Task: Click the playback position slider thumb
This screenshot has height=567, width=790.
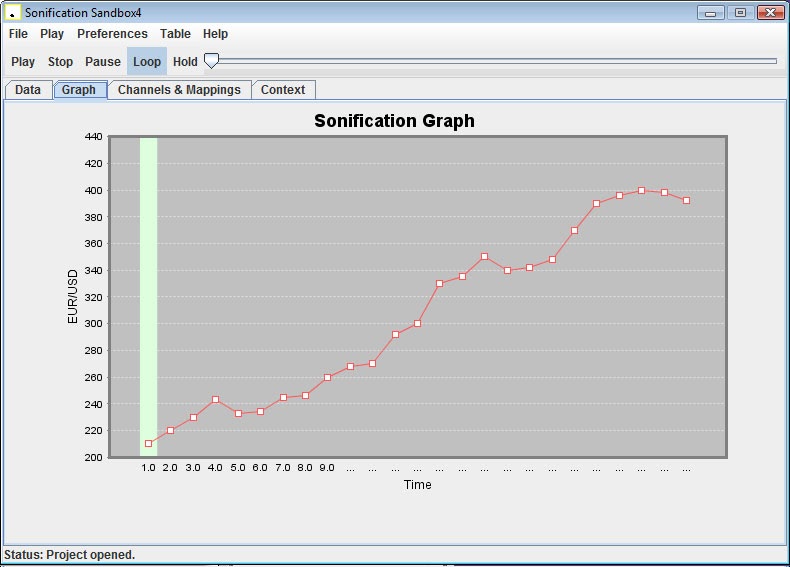Action: click(211, 62)
